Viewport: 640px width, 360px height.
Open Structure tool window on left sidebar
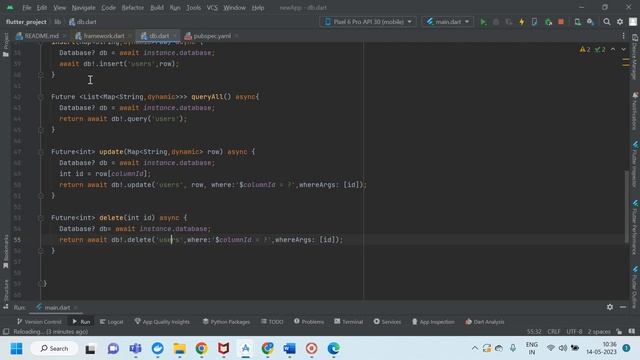5,293
